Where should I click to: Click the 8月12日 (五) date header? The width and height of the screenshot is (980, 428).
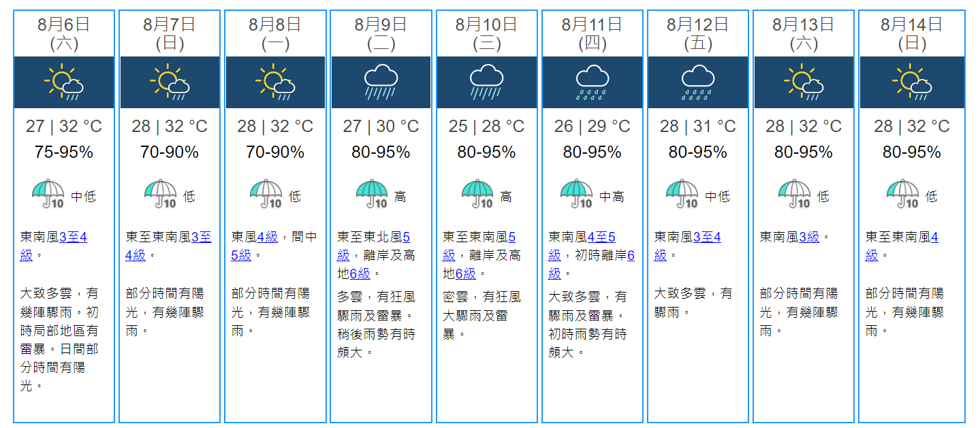[697, 34]
